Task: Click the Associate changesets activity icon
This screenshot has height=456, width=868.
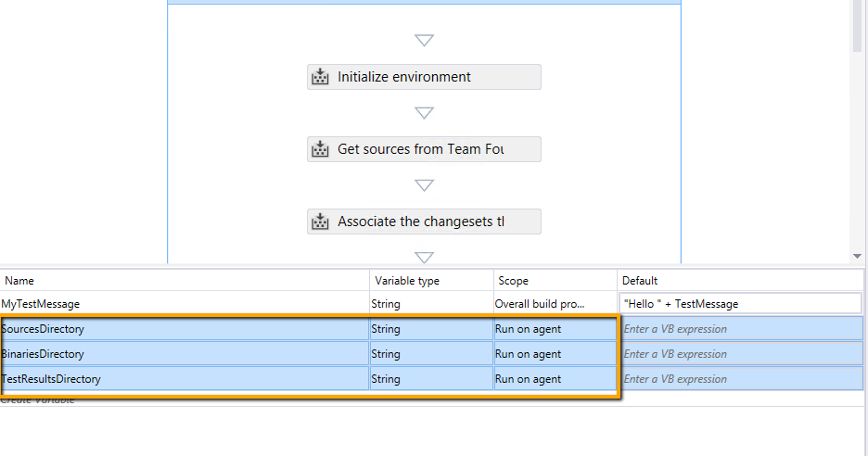Action: point(321,222)
